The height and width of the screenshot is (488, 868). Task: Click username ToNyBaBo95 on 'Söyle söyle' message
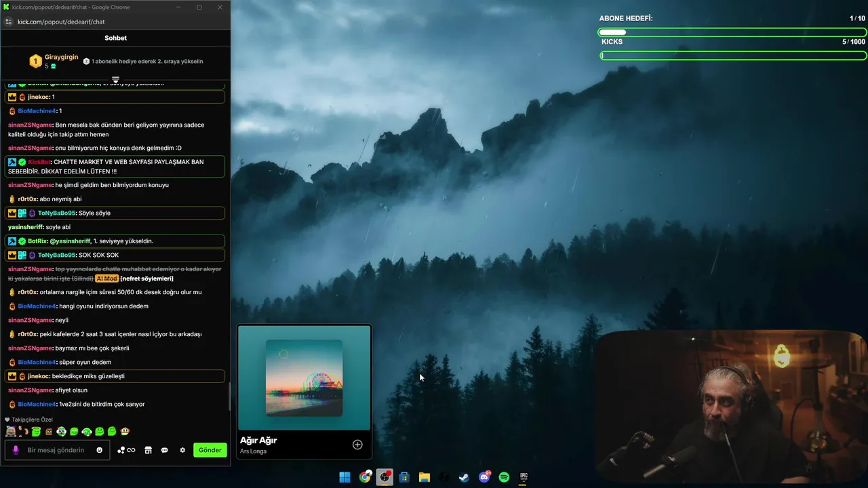(57, 213)
